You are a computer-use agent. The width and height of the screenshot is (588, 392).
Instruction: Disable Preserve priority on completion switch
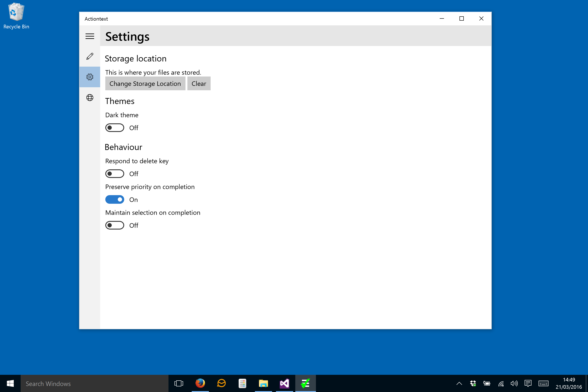[x=115, y=199]
